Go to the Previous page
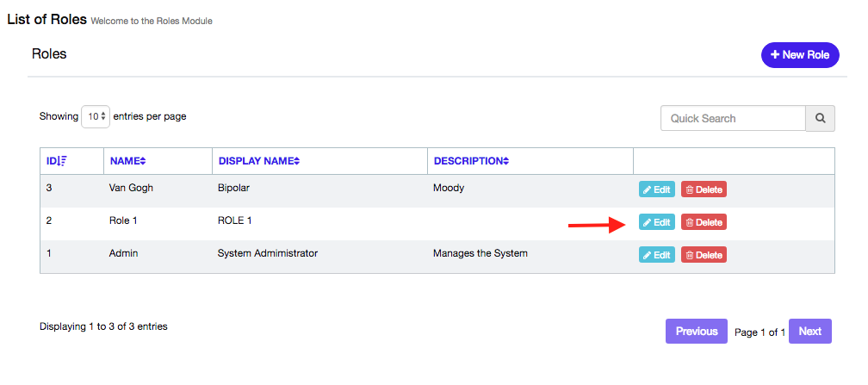This screenshot has width=868, height=385. click(x=696, y=332)
